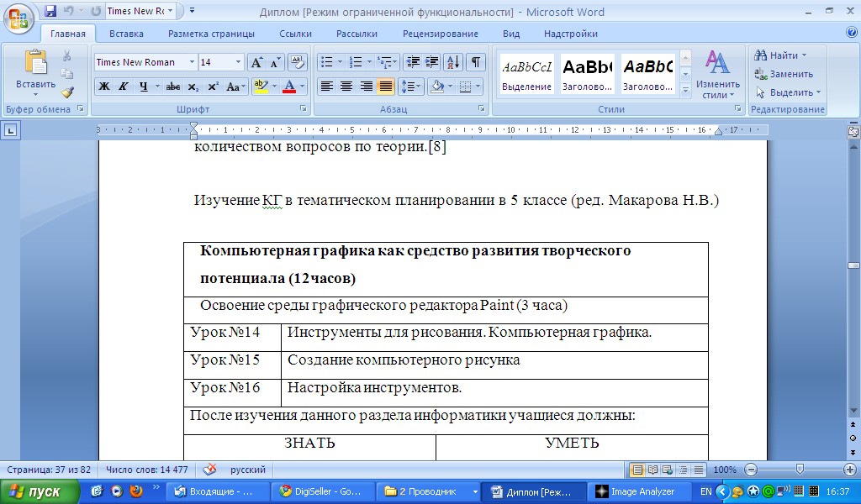Viewport: 861px width, 504px height.
Task: Open the font size 14 dropdown
Action: point(238,62)
